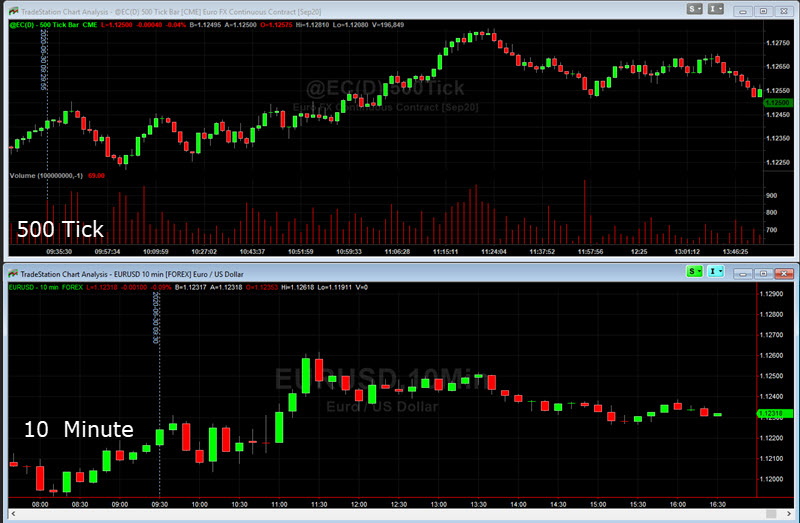800x523 pixels.
Task: Click '16:30' time label on EURUSD chart
Action: (x=717, y=504)
